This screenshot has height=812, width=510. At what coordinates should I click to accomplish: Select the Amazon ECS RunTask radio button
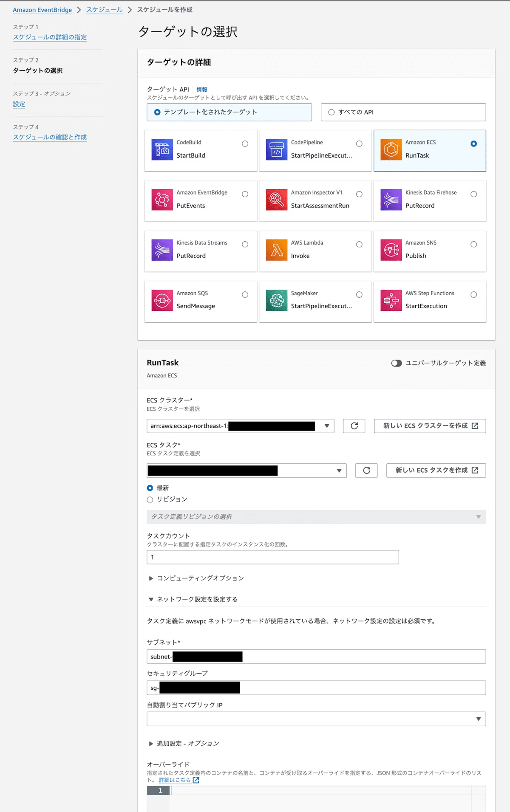[474, 144]
